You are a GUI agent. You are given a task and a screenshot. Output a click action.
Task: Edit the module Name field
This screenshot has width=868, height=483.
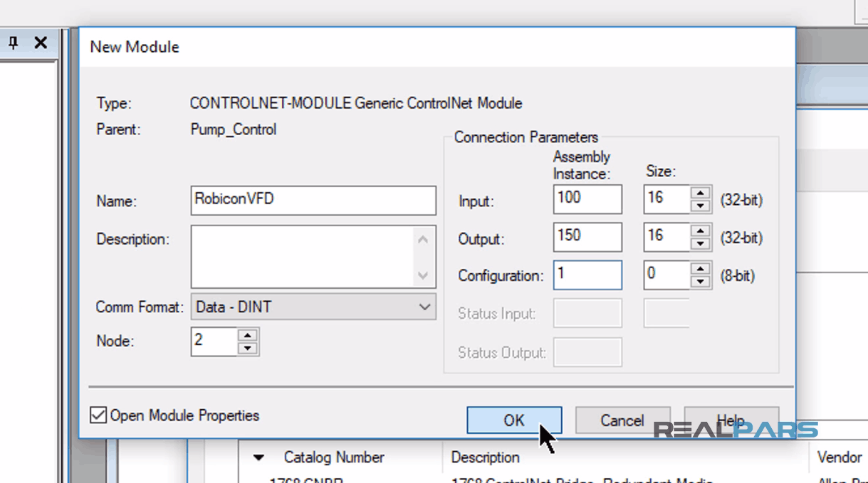pos(313,201)
